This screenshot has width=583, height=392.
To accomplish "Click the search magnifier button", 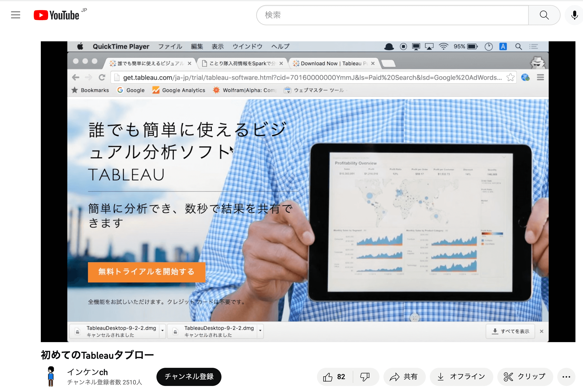I will click(x=544, y=15).
